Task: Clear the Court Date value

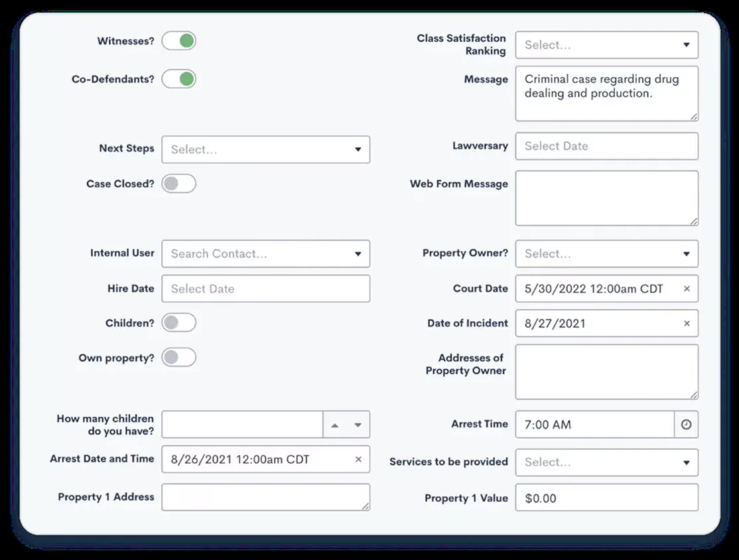Action: pyautogui.click(x=687, y=289)
